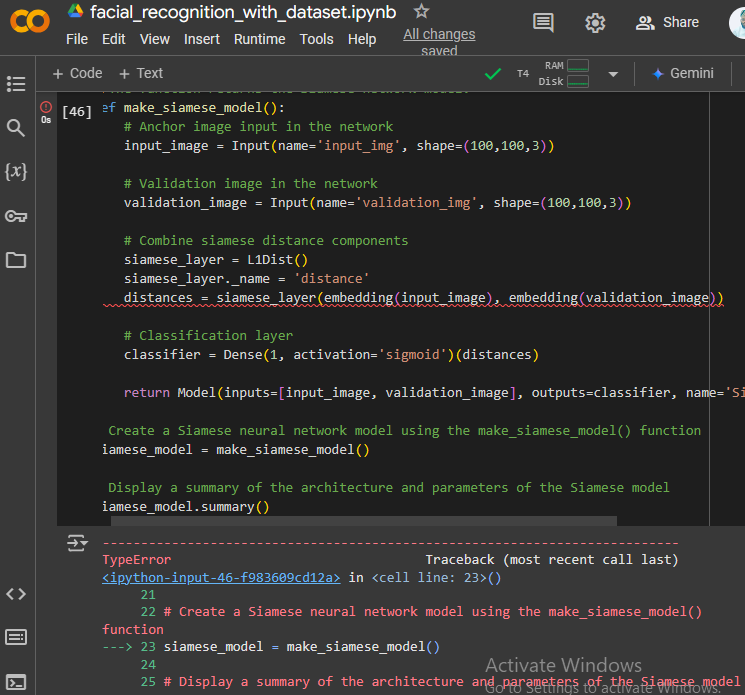Click the All changes saved link

click(439, 41)
